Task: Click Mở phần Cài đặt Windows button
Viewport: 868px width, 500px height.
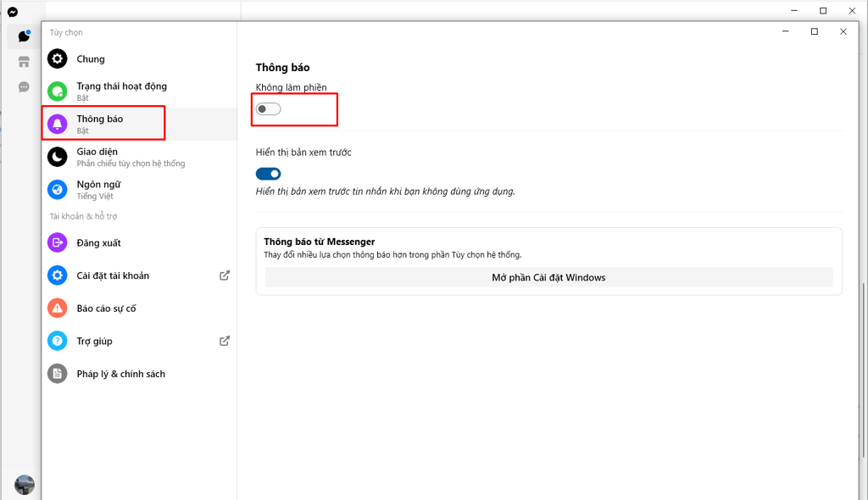Action: click(548, 277)
